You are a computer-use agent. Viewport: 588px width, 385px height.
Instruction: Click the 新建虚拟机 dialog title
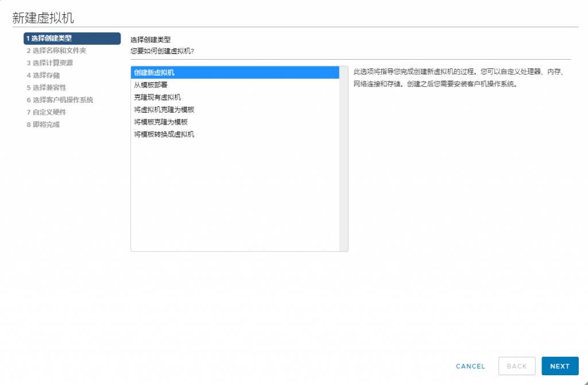43,18
